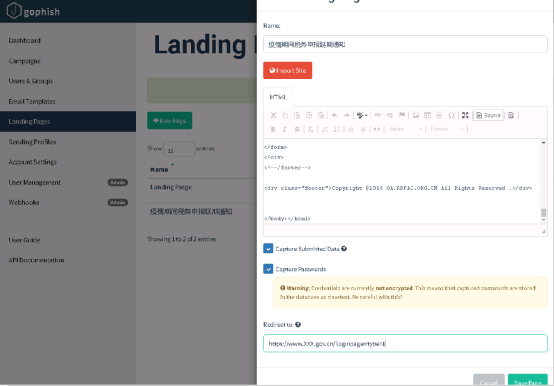Open the Styles dropdown

point(405,129)
